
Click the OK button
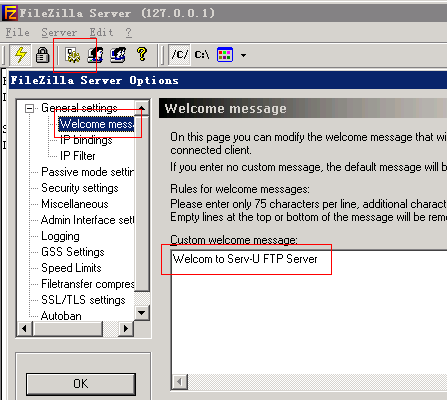pos(81,384)
